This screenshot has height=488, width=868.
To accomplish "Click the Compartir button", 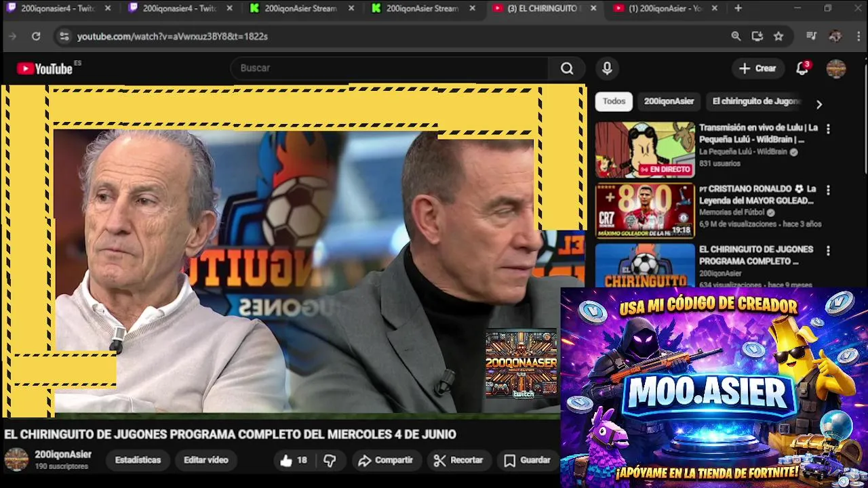I will tap(385, 460).
